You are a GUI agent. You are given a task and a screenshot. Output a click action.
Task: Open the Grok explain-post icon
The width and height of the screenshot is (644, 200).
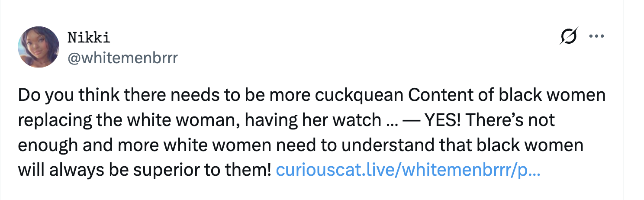(x=569, y=37)
